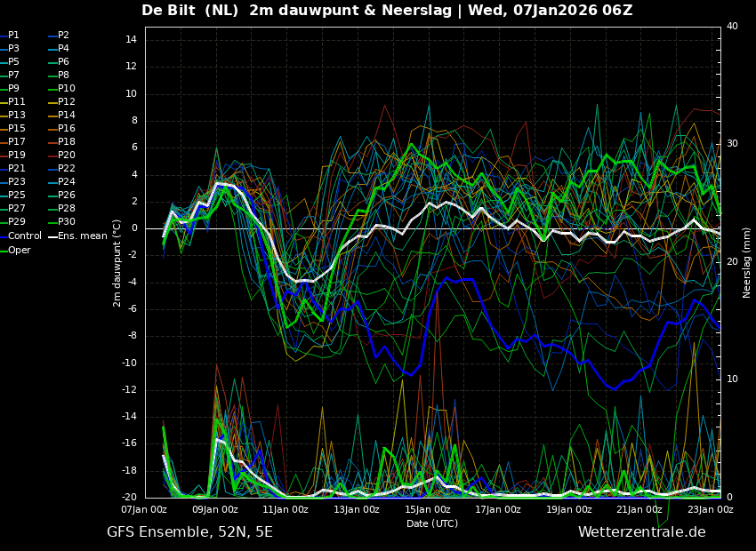This screenshot has height=551, width=756.
Task: Click the P18 legend entry
Action: pos(62,141)
